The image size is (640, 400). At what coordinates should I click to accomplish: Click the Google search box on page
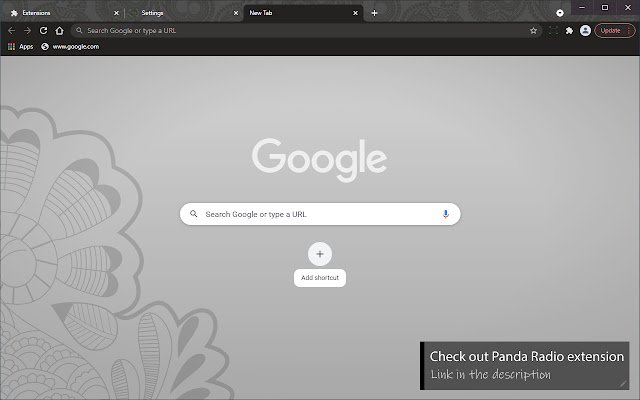(320, 214)
